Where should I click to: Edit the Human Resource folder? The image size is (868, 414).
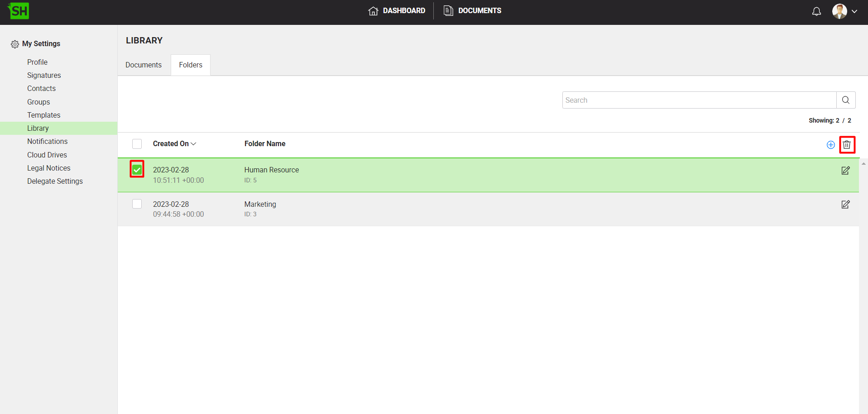tap(845, 171)
